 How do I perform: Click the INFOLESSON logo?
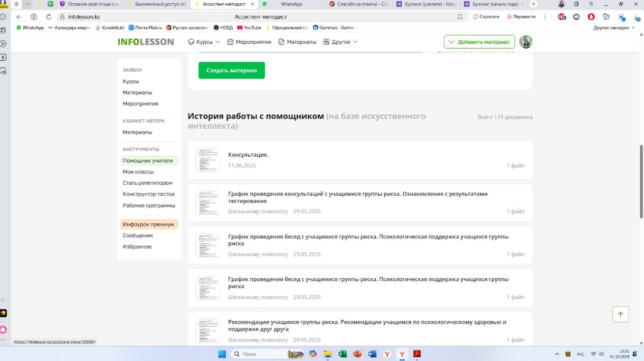[x=146, y=42]
